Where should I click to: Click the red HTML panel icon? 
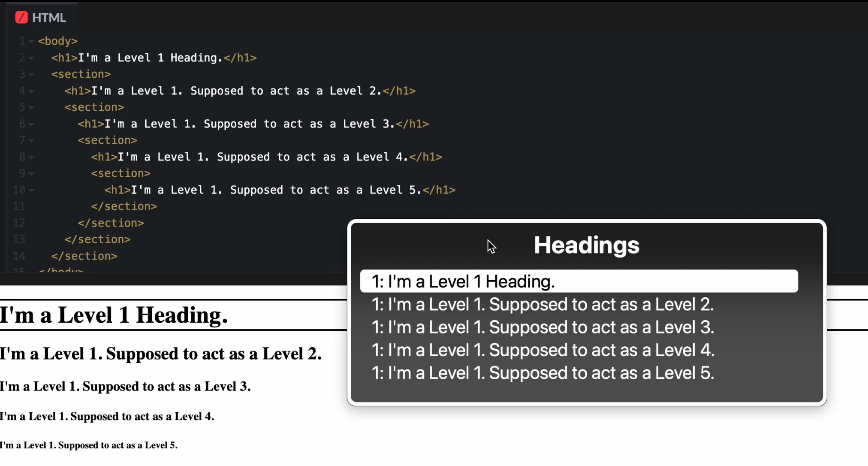[21, 17]
